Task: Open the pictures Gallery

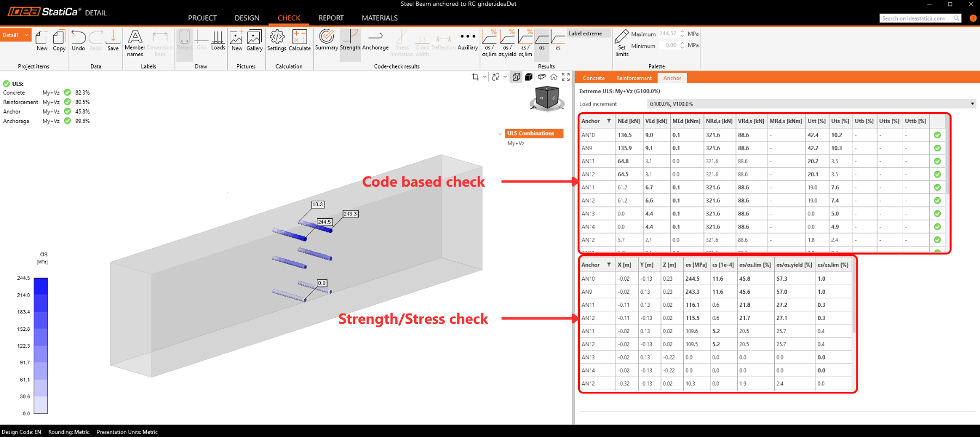Action: [x=254, y=41]
